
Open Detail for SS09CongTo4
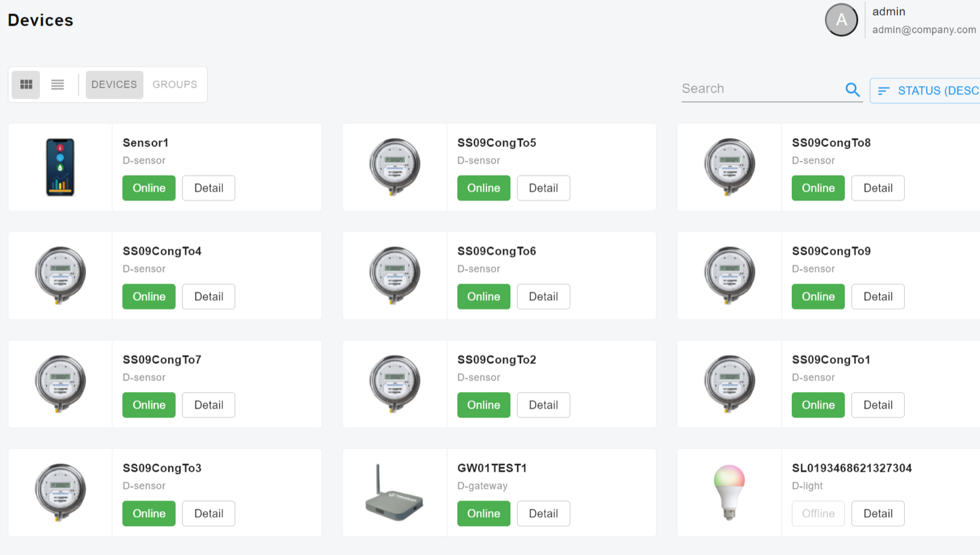tap(209, 296)
